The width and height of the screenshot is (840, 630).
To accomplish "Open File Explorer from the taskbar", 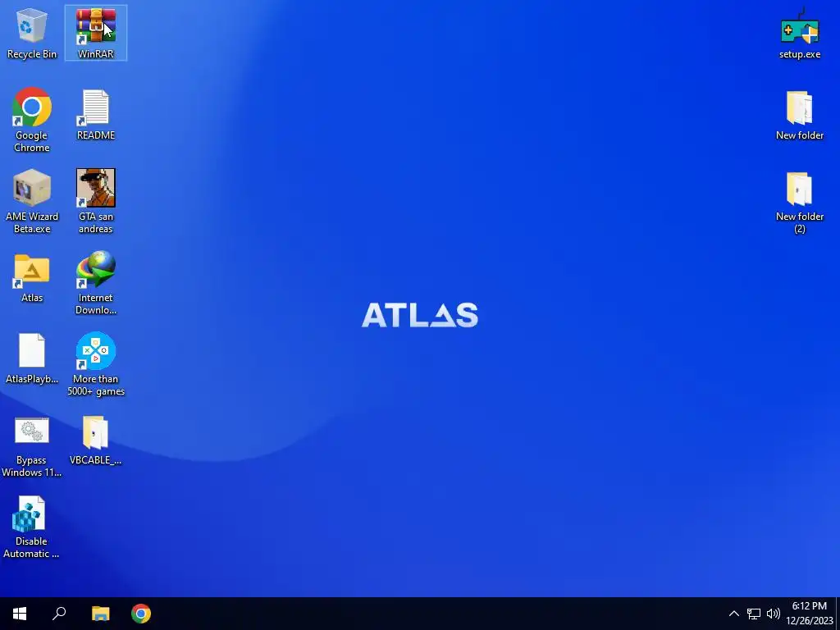I will (100, 614).
